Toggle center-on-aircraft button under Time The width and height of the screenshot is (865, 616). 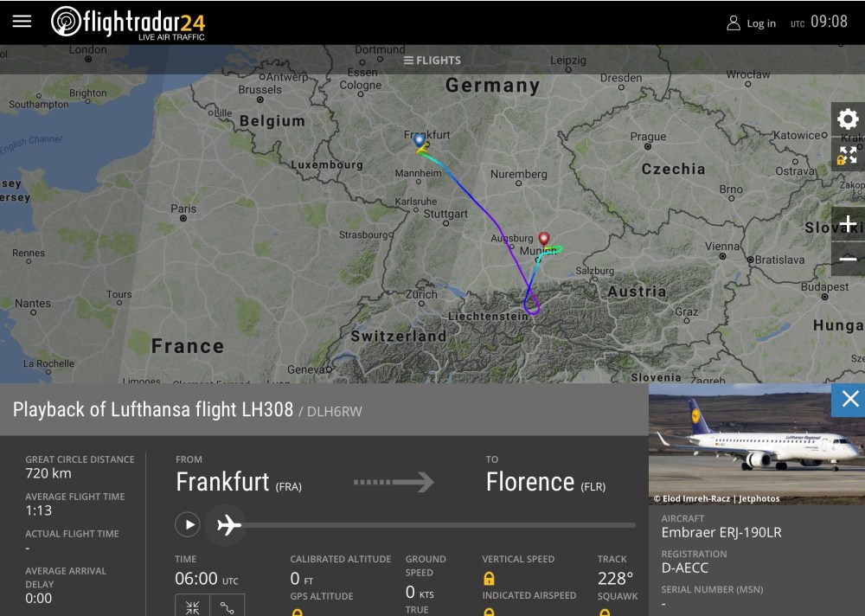(192, 606)
